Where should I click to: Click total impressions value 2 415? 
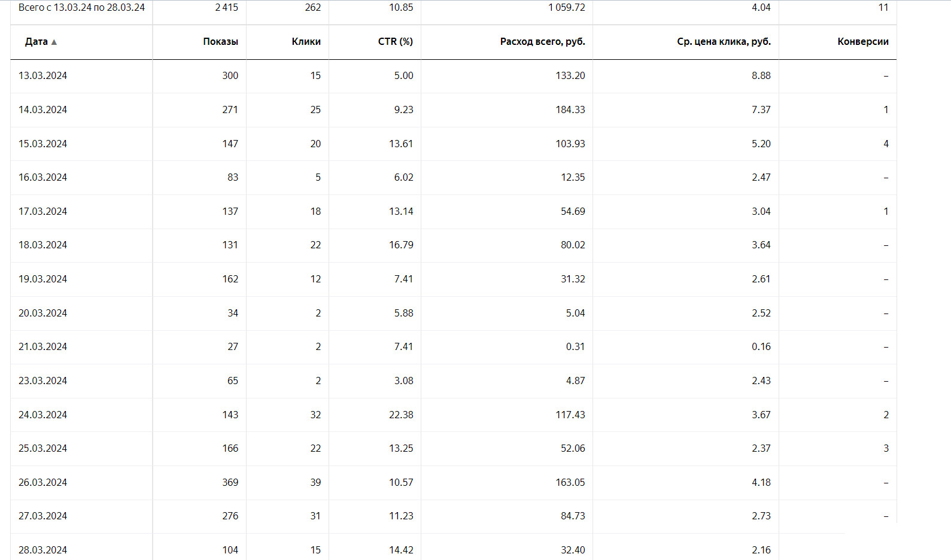226,7
